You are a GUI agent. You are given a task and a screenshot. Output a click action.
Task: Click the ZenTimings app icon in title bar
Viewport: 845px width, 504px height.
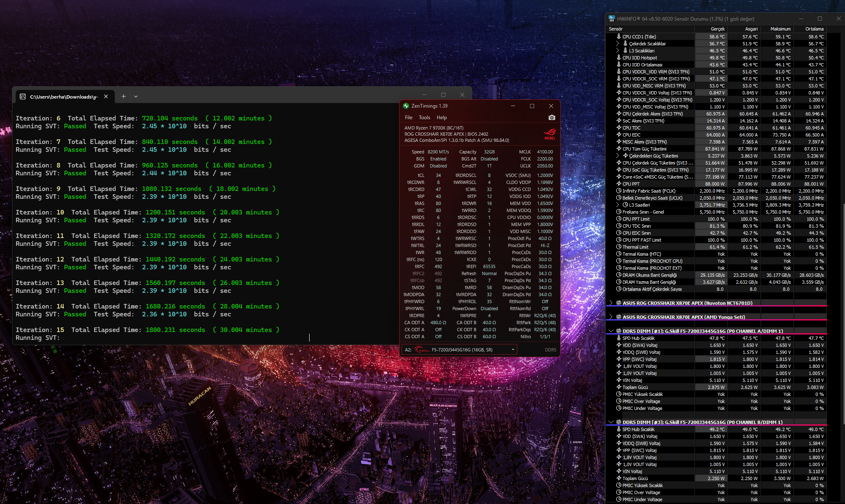click(x=406, y=106)
